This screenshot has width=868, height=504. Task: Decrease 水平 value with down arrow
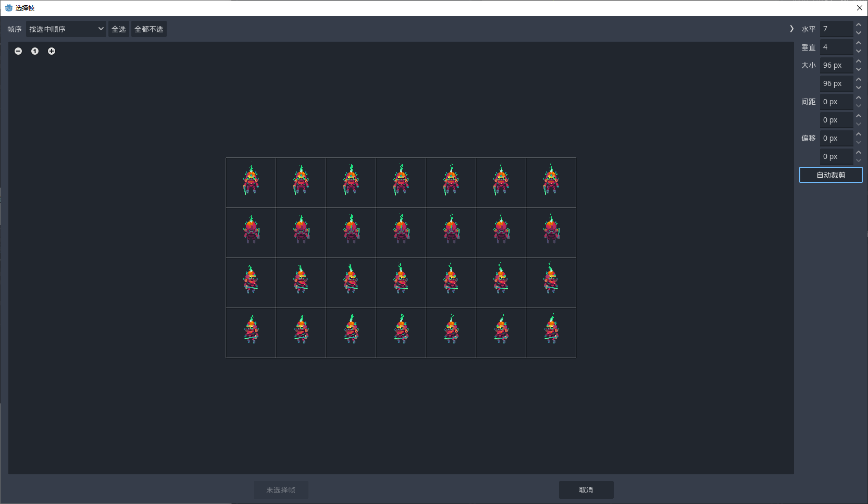859,33
